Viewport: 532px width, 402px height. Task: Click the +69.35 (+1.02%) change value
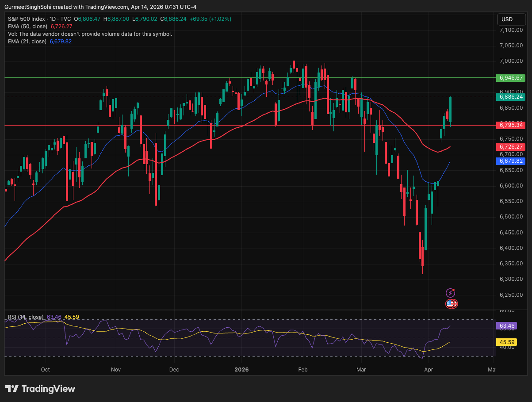click(x=211, y=19)
